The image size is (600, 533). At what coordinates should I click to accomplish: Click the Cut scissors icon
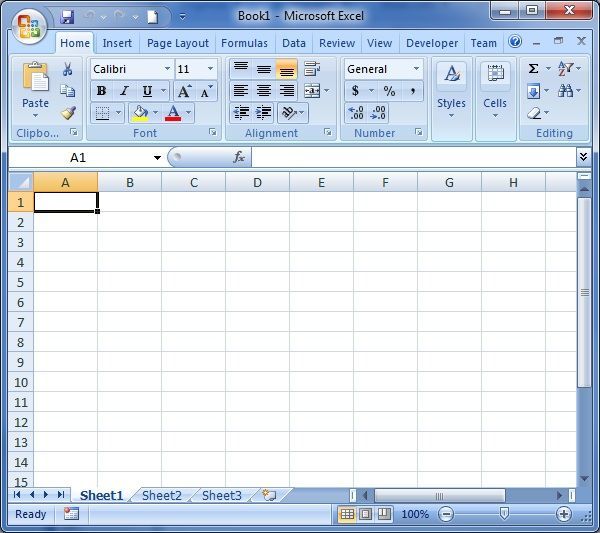(68, 70)
